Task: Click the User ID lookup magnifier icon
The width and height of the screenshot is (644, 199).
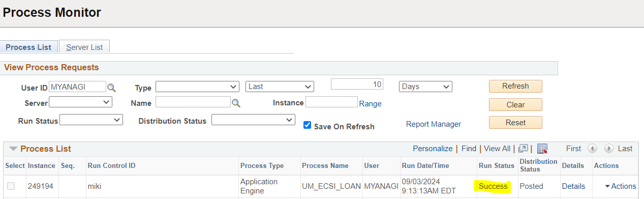Action: point(111,88)
